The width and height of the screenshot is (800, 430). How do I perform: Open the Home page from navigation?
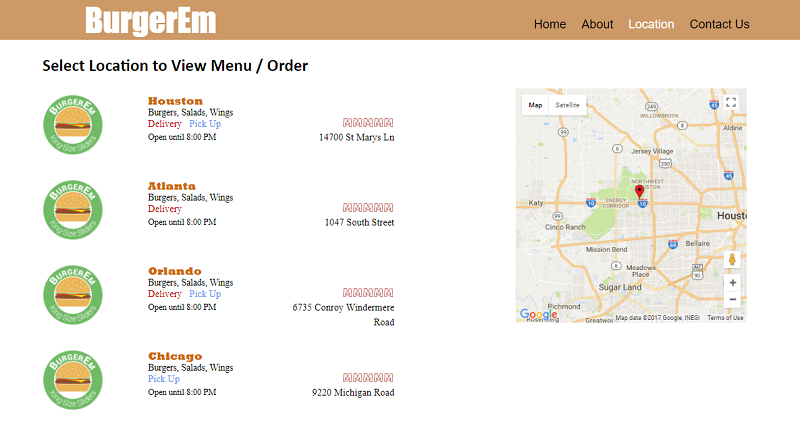click(x=550, y=24)
